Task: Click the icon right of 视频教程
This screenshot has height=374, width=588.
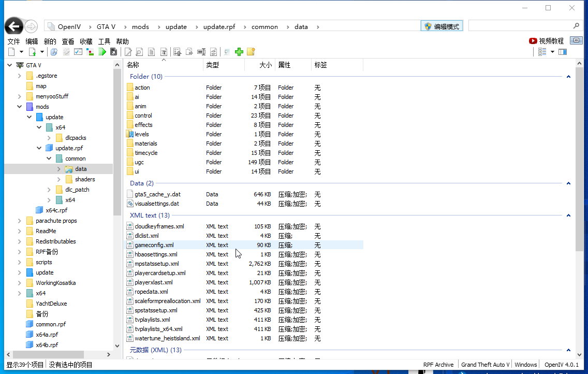Action: pyautogui.click(x=577, y=40)
